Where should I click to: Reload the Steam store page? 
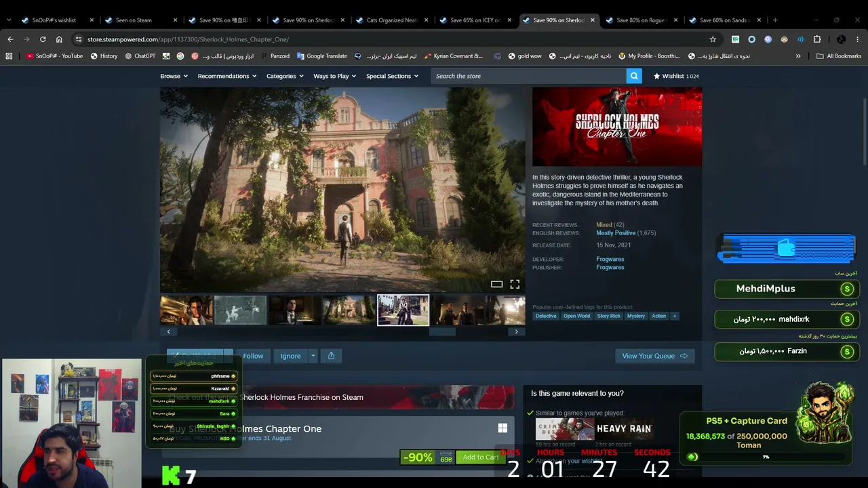(43, 39)
